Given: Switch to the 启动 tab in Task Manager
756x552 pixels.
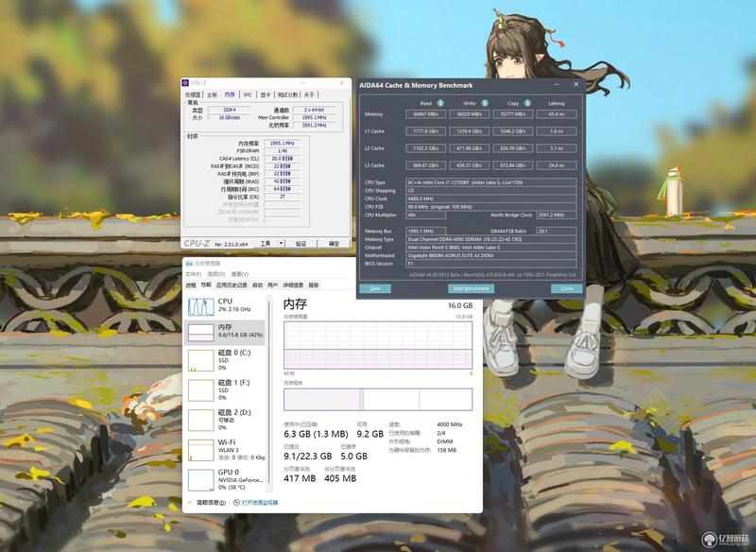Looking at the screenshot, I should click(257, 285).
